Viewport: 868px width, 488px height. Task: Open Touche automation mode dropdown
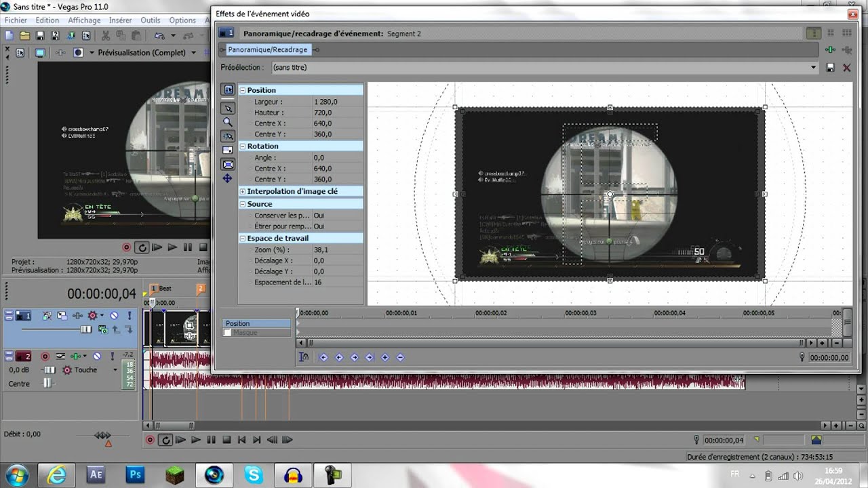tap(115, 369)
